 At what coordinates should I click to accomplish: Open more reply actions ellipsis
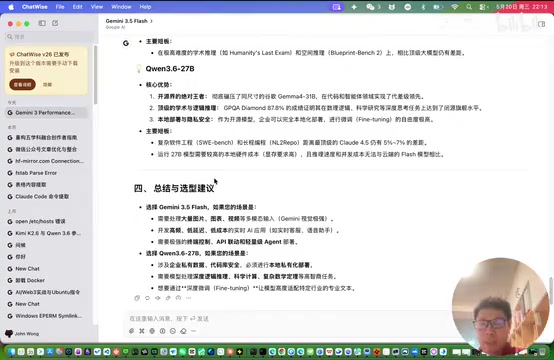189,298
